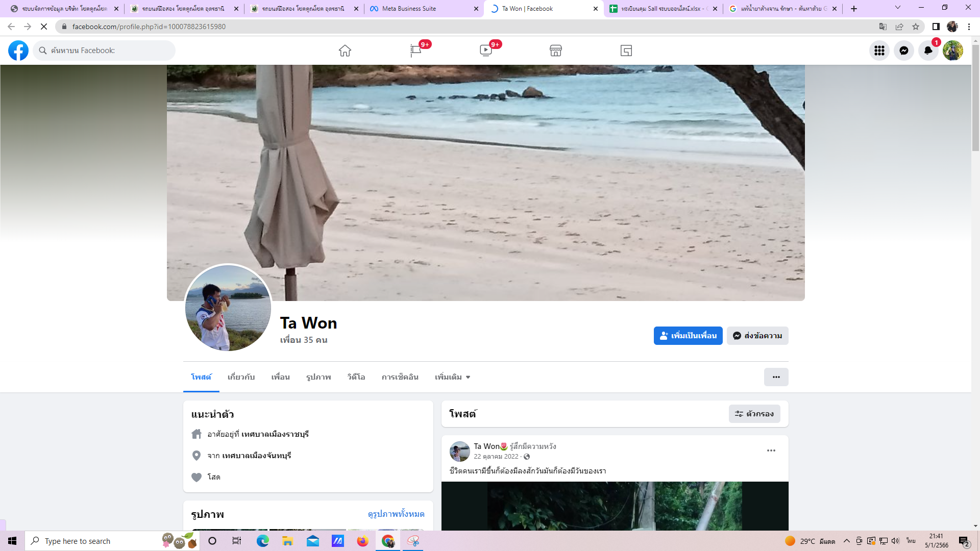Open the Pages flag icon
This screenshot has height=551, width=980.
(x=415, y=51)
